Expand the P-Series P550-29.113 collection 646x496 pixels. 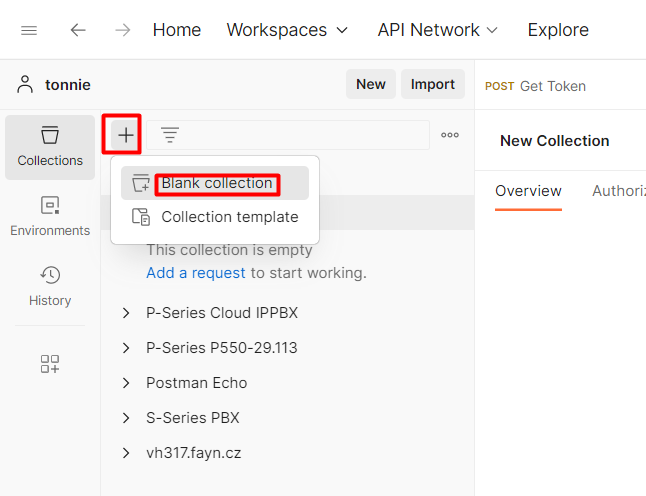pos(126,348)
